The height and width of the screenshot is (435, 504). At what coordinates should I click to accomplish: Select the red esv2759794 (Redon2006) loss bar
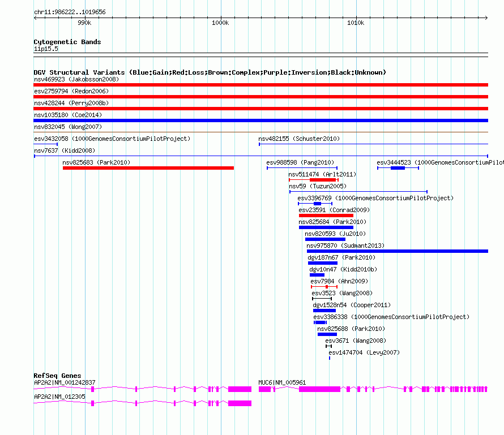[x=260, y=97]
